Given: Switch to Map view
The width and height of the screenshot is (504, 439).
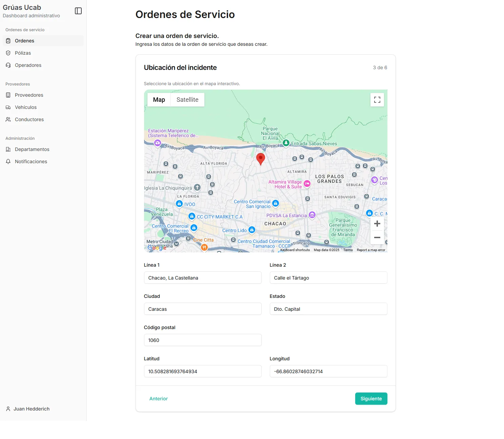Looking at the screenshot, I should 159,99.
